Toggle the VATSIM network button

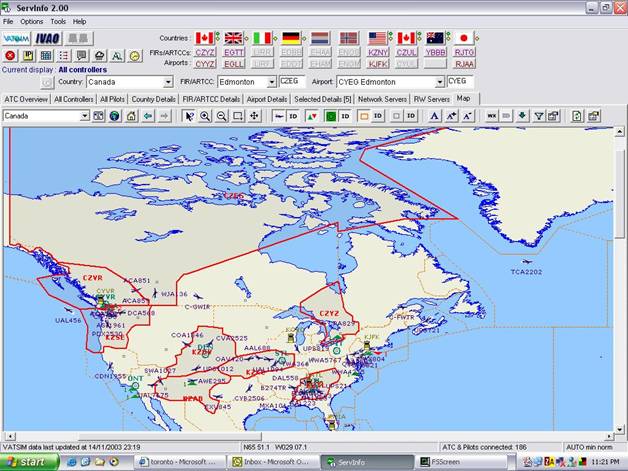(15, 37)
